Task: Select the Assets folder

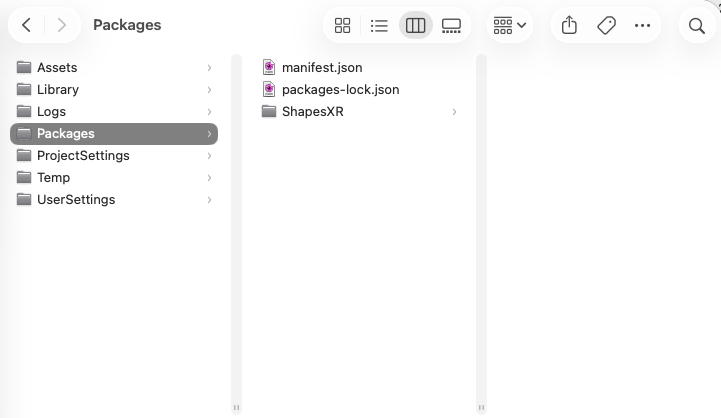Action: (57, 68)
